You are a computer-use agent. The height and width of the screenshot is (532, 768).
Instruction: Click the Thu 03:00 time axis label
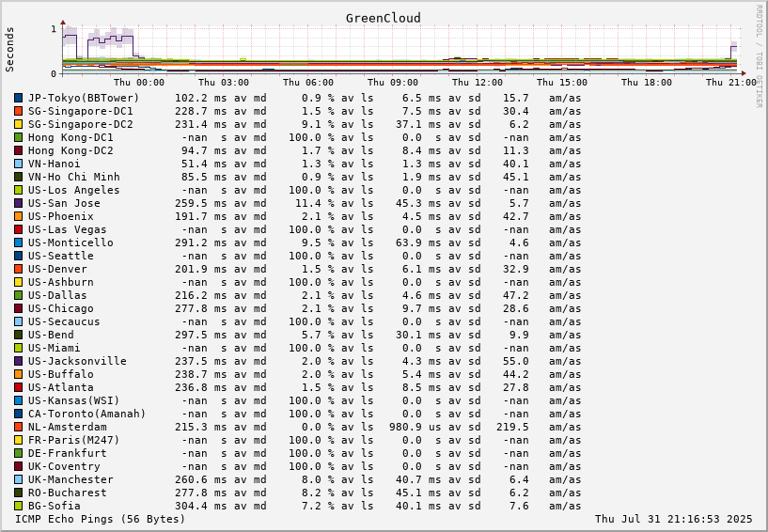(224, 83)
